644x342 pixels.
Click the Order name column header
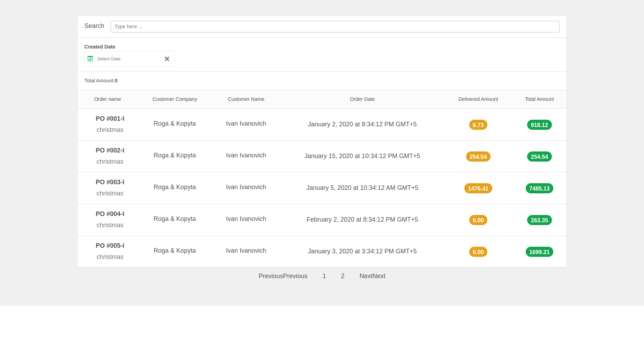(107, 99)
